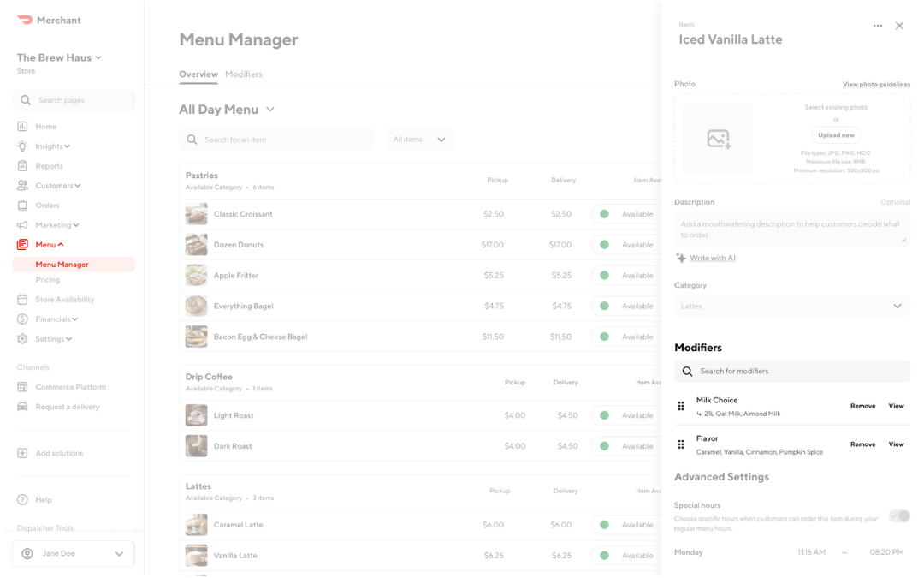This screenshot has width=924, height=578.
Task: Click the Marketing megaphone icon
Action: (22, 225)
